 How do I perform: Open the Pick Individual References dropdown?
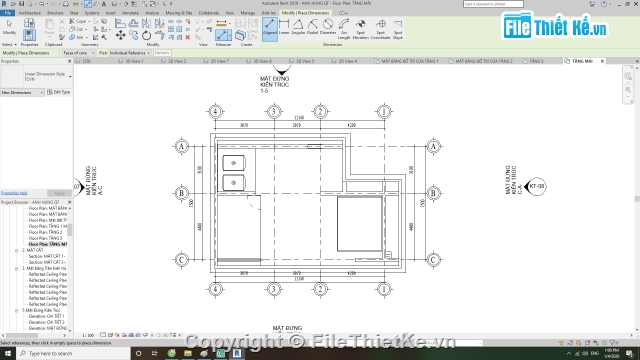[x=130, y=53]
